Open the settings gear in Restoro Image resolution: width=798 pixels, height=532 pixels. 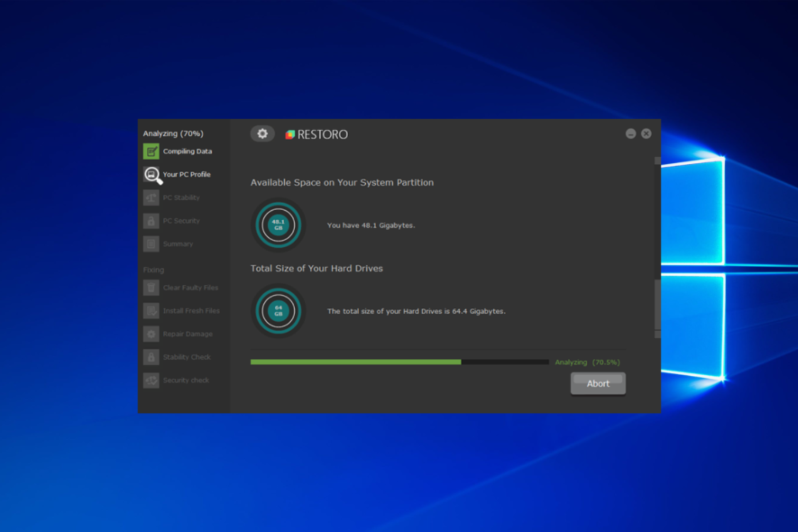262,134
